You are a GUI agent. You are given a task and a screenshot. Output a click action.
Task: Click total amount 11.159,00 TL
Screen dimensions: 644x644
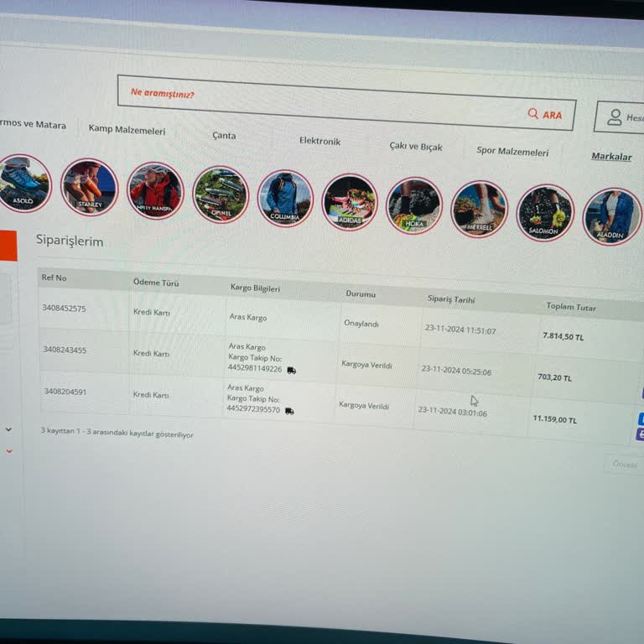pyautogui.click(x=555, y=419)
